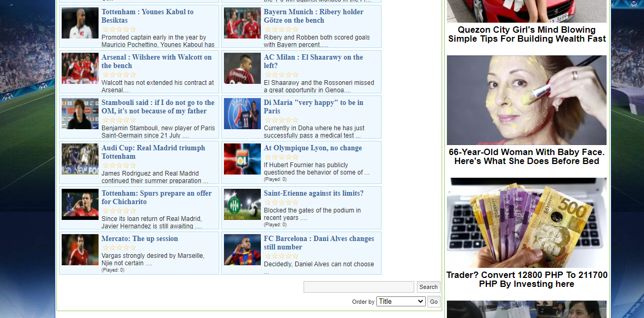Click the Arsenal Wilshere article thumbnail
This screenshot has height=318, width=644.
coord(80,69)
